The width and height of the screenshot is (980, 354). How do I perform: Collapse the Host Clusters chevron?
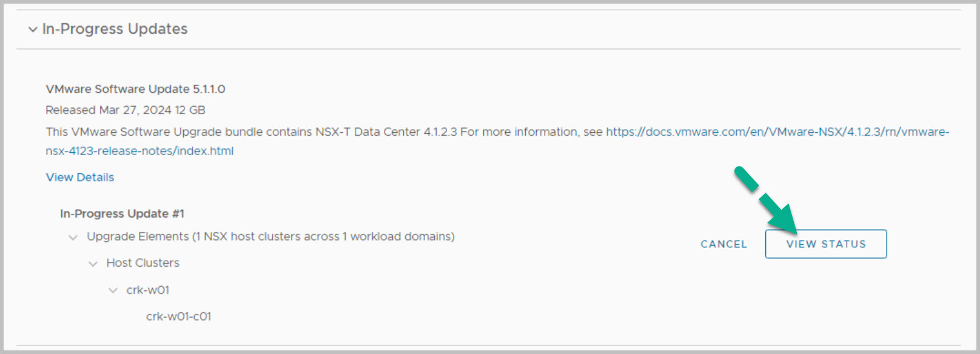pos(93,264)
